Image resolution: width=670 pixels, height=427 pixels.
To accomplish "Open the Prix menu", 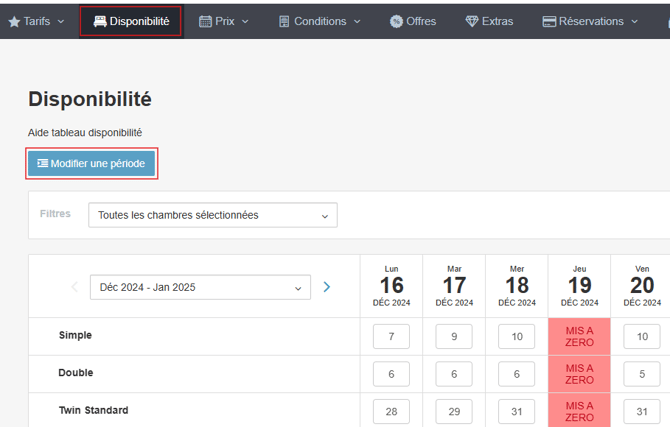I will pos(224,21).
